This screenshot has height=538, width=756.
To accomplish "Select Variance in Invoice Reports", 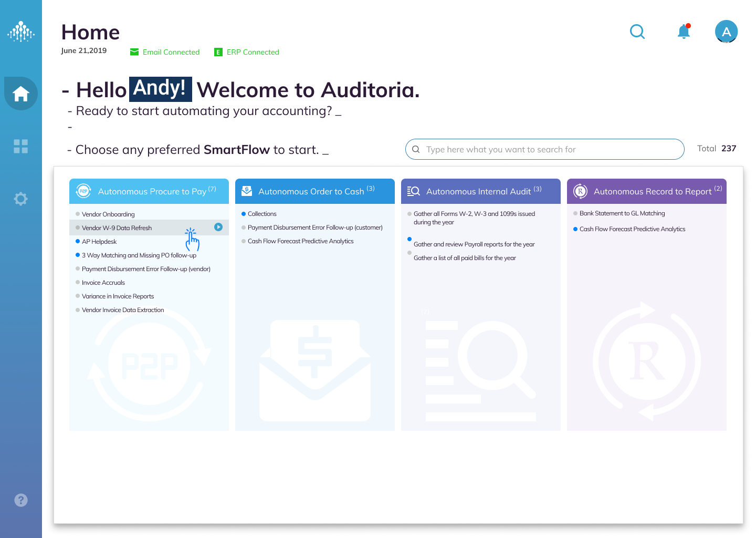I will [x=118, y=296].
